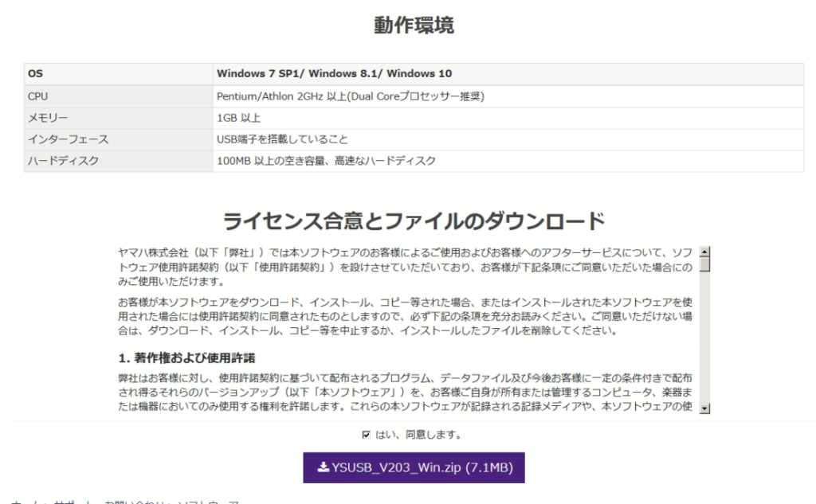816x504 pixels.
Task: Click the ライセンス合意とファイルのダウンロード heading
Action: pyautogui.click(x=414, y=221)
